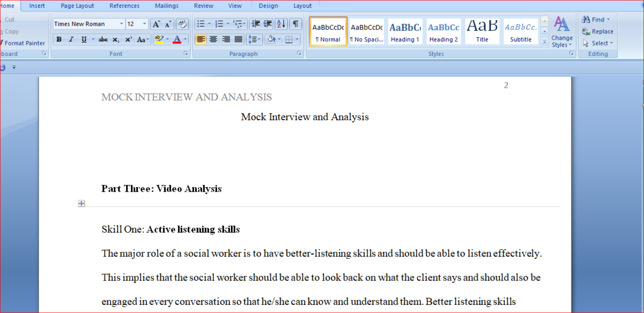Viewport: 644px width, 313px height.
Task: Toggle Superscript formatting
Action: 128,39
